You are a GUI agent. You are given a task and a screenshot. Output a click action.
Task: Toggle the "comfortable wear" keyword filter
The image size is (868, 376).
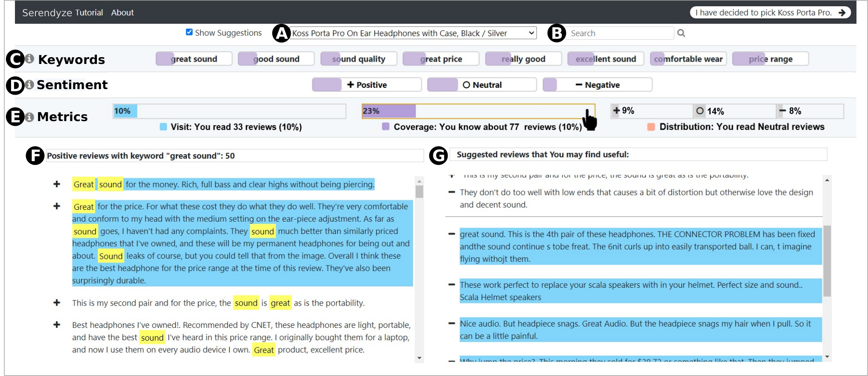pos(688,59)
